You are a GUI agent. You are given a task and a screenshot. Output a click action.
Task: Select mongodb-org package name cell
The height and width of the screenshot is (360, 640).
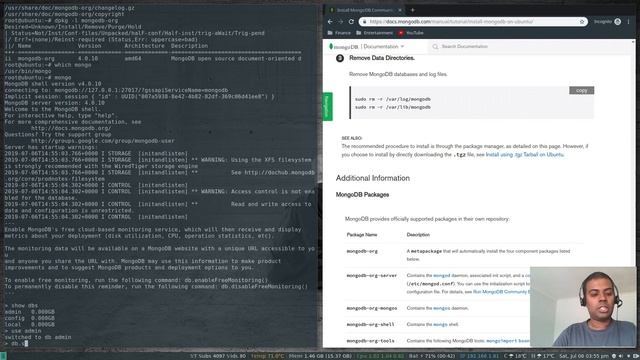362,251
